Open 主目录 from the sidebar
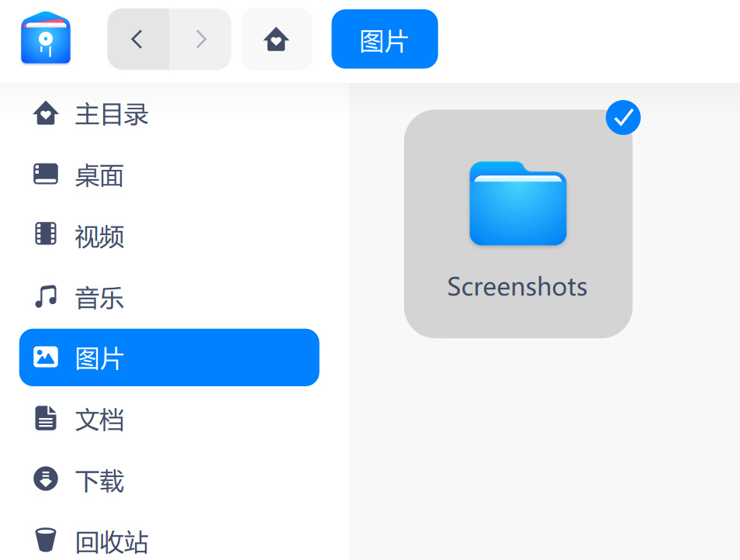 click(112, 115)
